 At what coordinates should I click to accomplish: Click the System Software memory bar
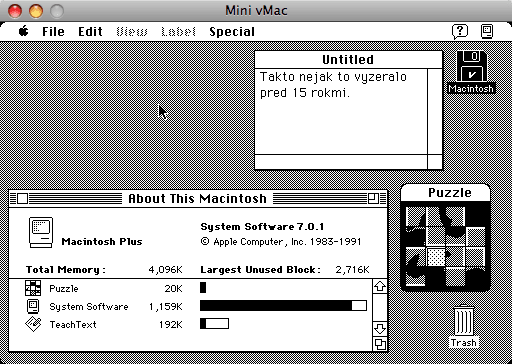(x=283, y=306)
